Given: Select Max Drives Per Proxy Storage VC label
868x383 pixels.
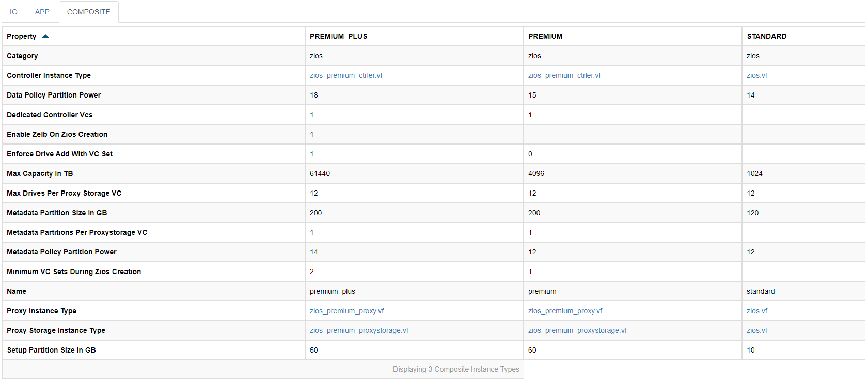Looking at the screenshot, I should 64,193.
